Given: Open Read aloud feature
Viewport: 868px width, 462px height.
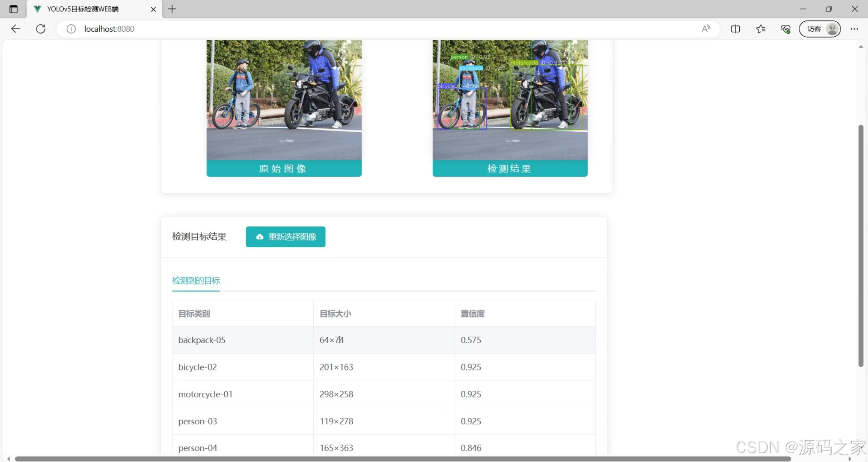Looking at the screenshot, I should coord(706,29).
